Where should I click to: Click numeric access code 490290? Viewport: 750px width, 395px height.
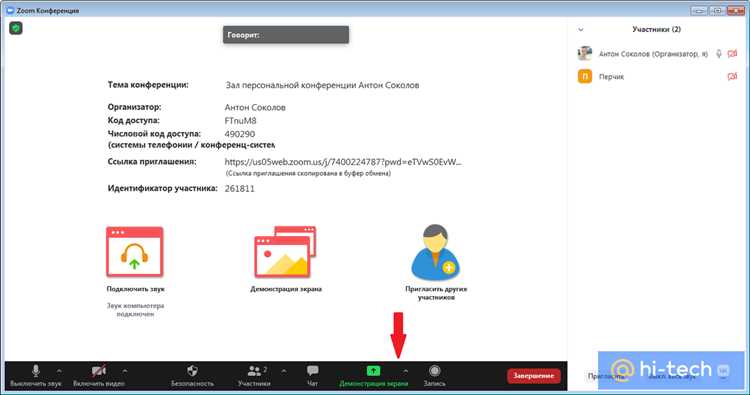240,134
